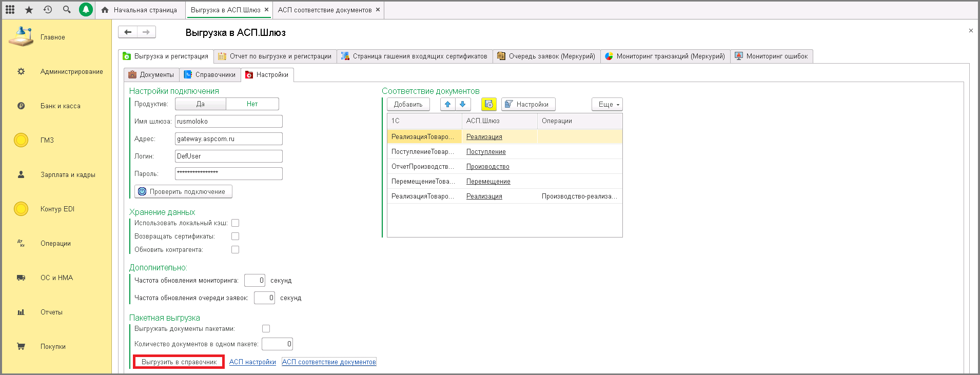Open the Покупки cart section
This screenshot has height=375, width=980.
click(56, 346)
